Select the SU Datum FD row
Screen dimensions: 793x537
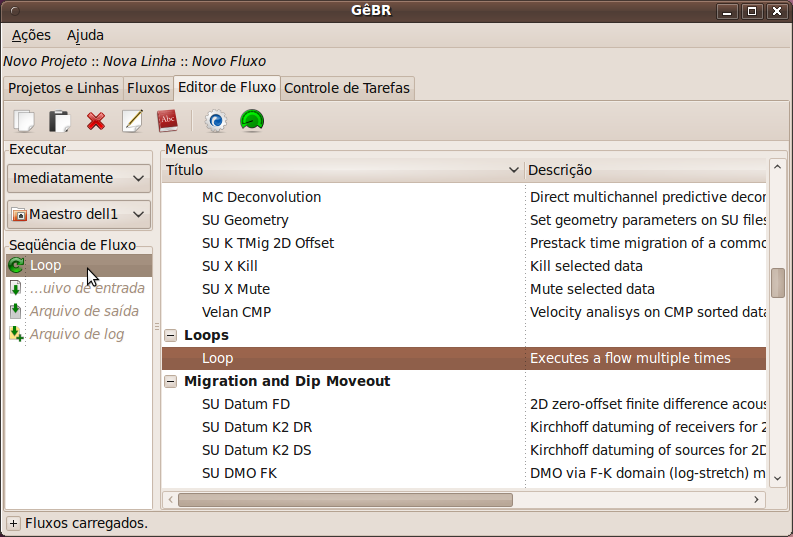click(x=464, y=405)
